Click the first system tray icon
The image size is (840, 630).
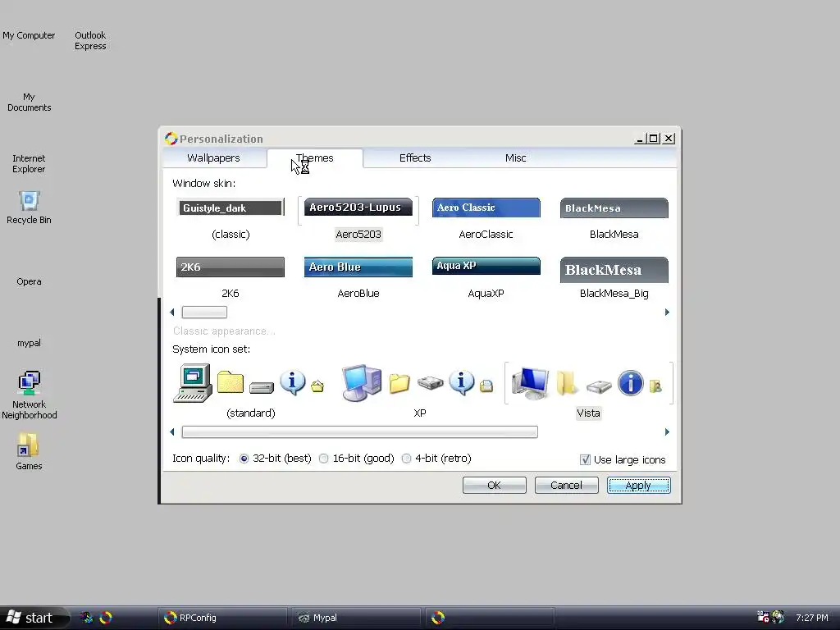point(763,617)
